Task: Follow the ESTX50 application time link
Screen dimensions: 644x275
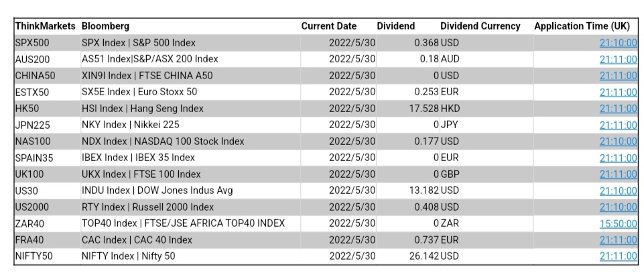Action: tap(618, 92)
